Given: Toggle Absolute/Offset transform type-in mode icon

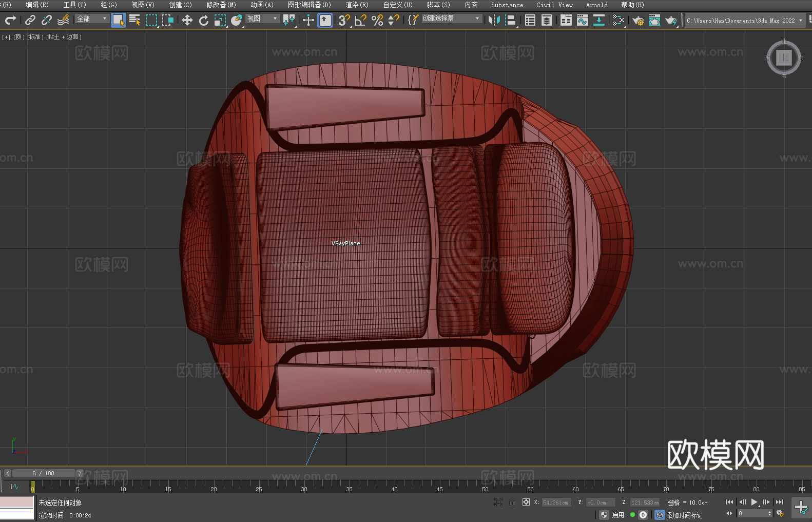Looking at the screenshot, I should [x=526, y=502].
